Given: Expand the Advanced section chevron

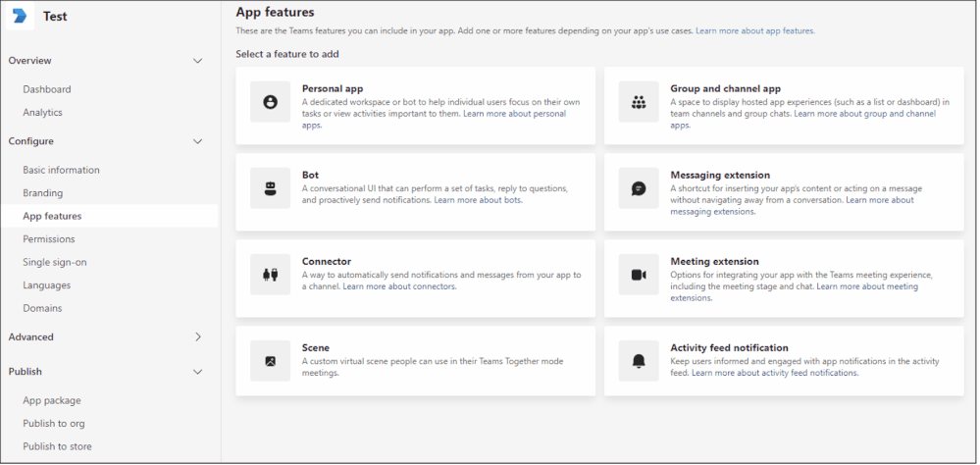Looking at the screenshot, I should point(197,336).
